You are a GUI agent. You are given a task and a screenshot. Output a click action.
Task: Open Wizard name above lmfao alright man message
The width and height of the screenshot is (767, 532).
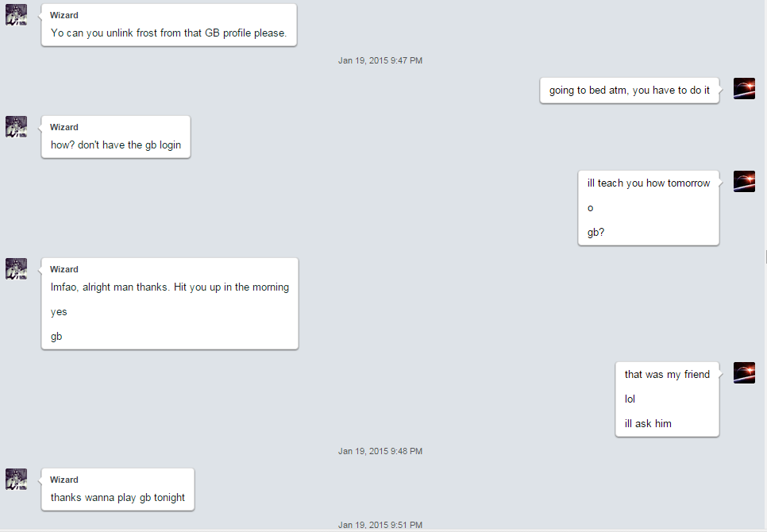64,269
